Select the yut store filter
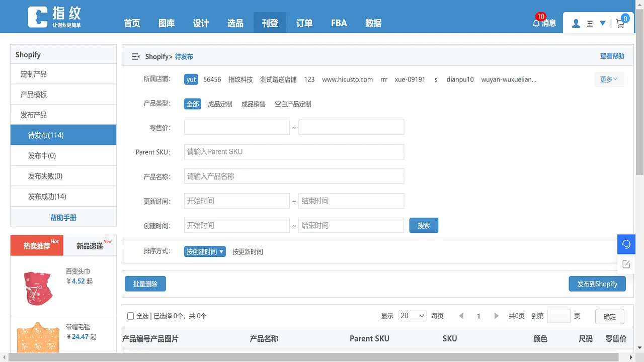 [x=191, y=79]
